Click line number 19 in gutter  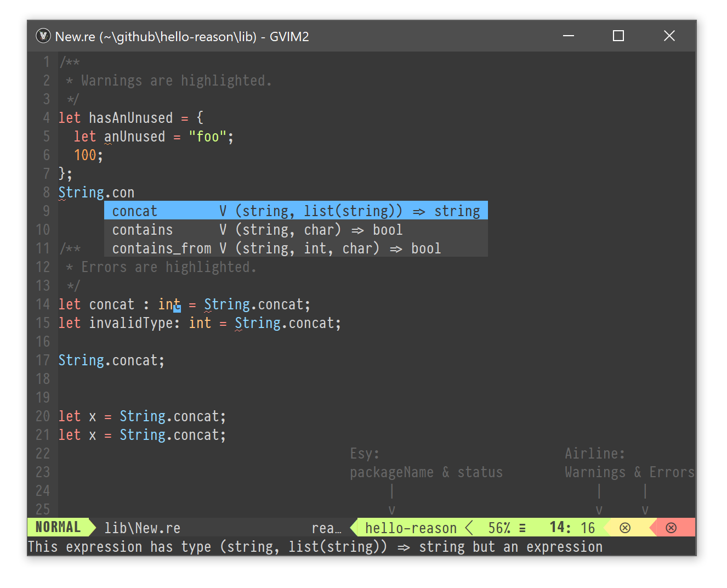click(43, 397)
